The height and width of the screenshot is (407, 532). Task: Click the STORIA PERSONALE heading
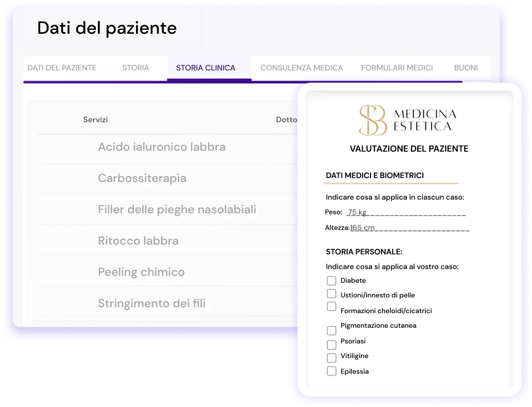coord(364,252)
